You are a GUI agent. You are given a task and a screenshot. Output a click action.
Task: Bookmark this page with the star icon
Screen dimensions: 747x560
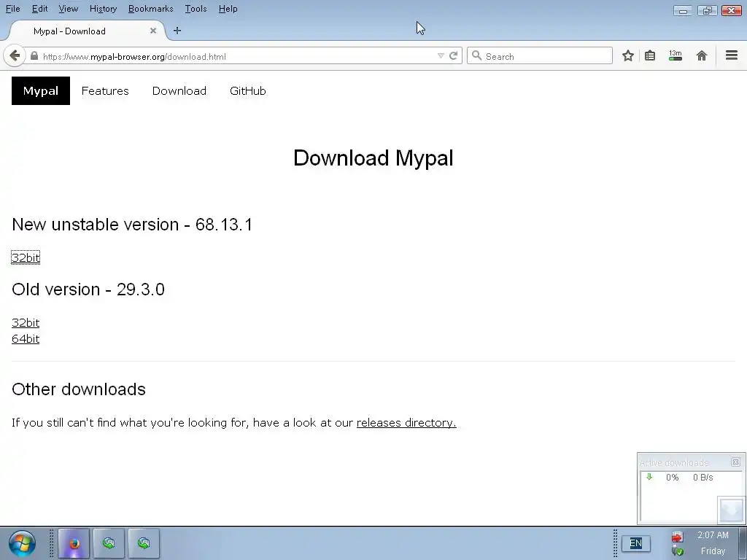tap(628, 55)
